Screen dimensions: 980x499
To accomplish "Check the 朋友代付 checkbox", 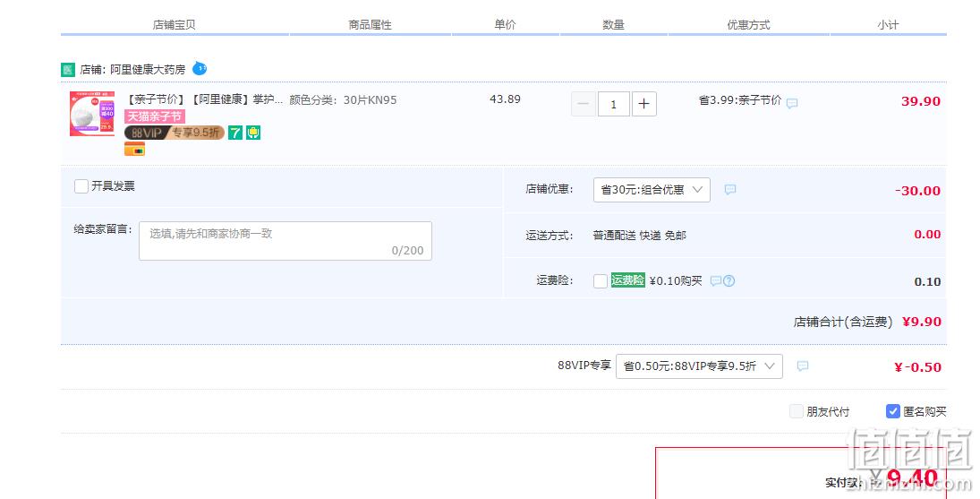I will tap(797, 411).
